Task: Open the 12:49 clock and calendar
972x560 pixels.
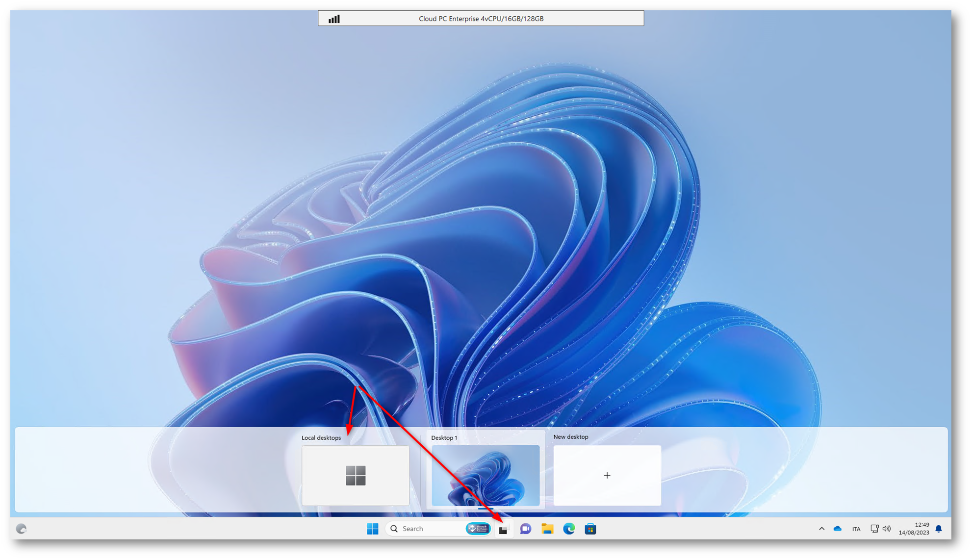Action: coord(914,529)
